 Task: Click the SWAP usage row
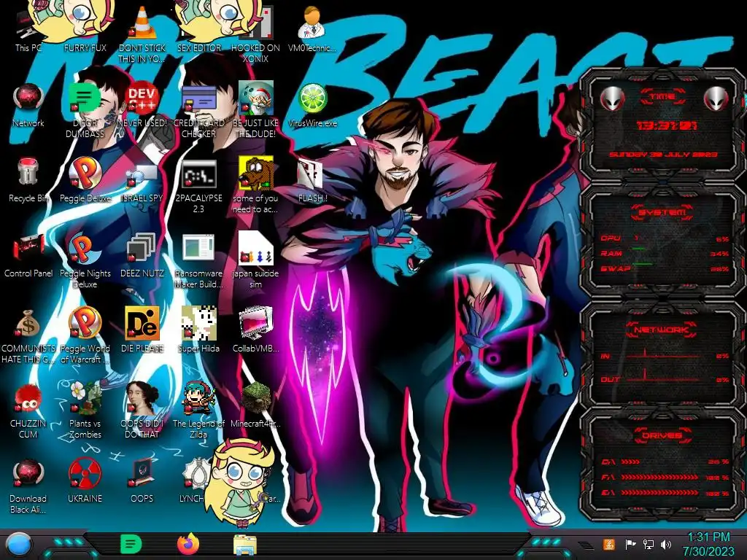[665, 268]
